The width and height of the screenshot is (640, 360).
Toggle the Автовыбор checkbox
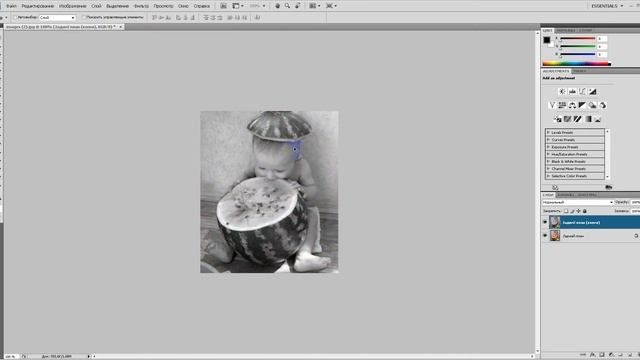tap(15, 18)
